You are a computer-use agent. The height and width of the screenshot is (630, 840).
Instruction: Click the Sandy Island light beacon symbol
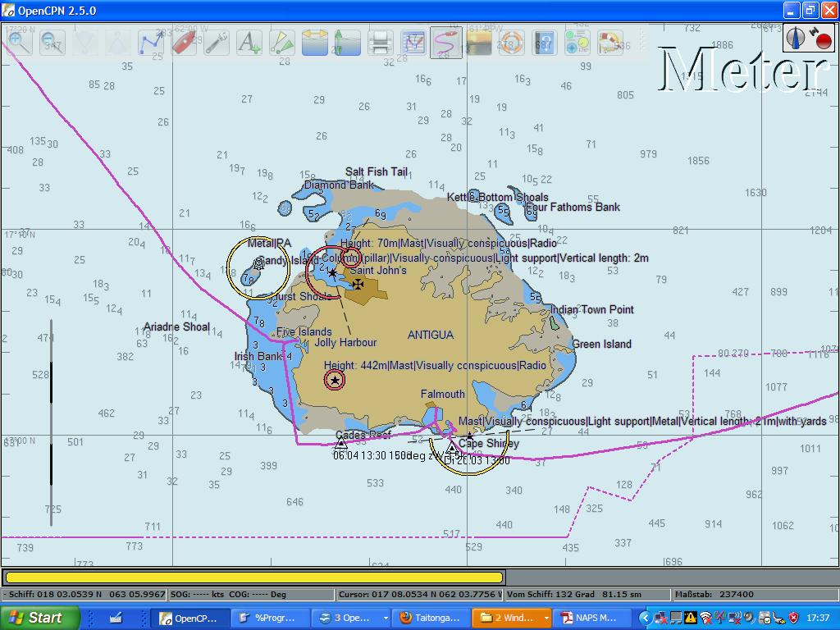(259, 263)
